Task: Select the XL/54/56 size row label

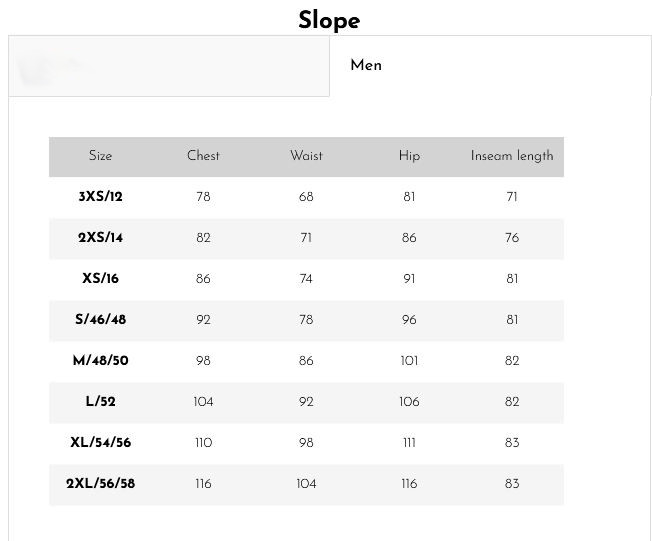Action: click(100, 443)
